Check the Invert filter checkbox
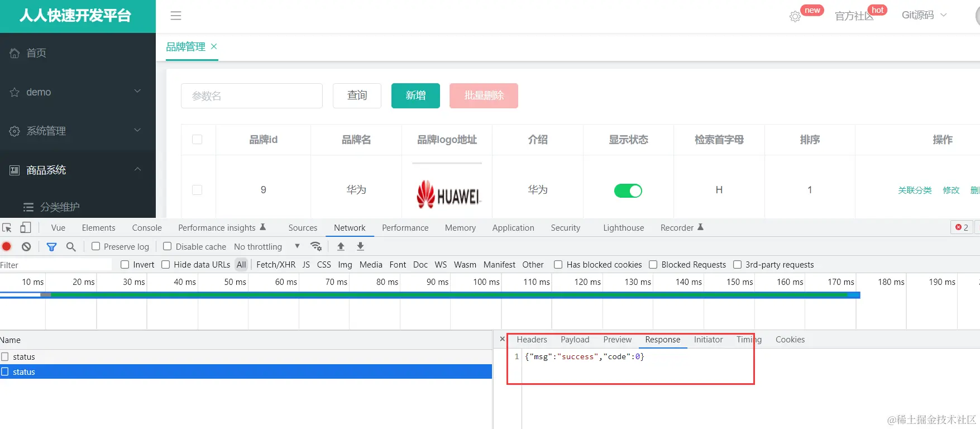Viewport: 980px width, 429px height. (x=125, y=265)
